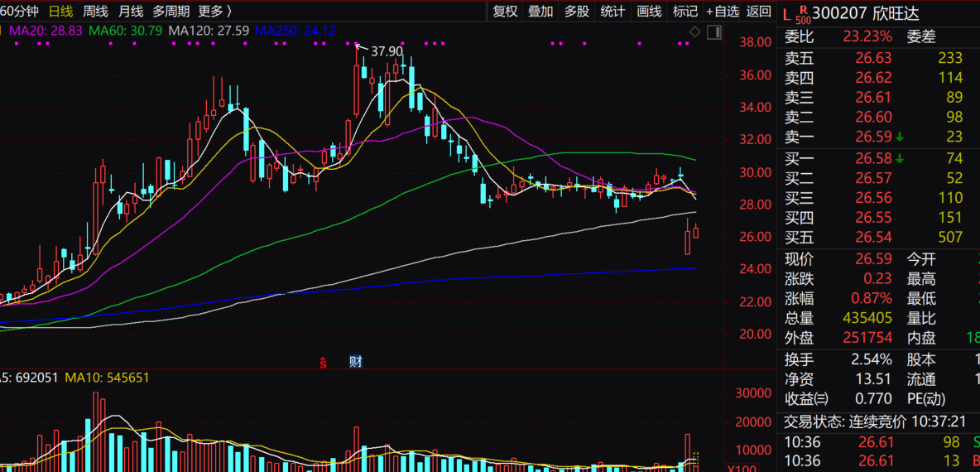Viewport: 980px width, 472px height.
Task: Click the red S event marker
Action: (x=324, y=362)
